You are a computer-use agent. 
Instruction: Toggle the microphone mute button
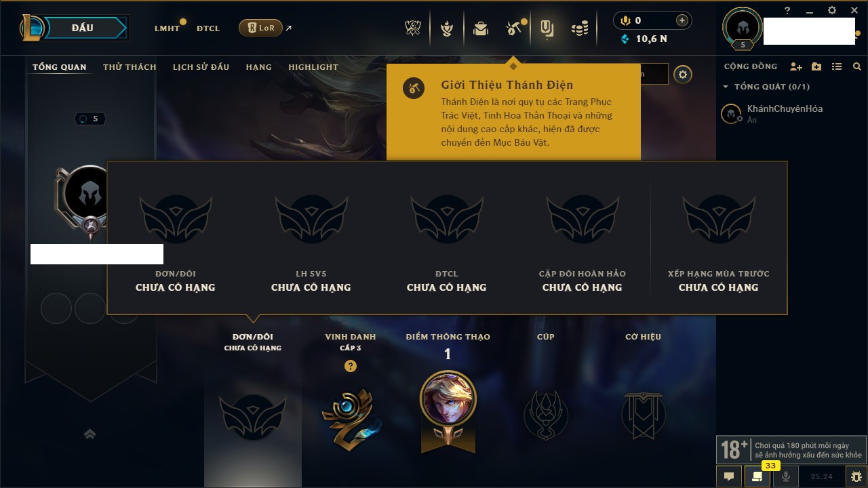pos(785,476)
